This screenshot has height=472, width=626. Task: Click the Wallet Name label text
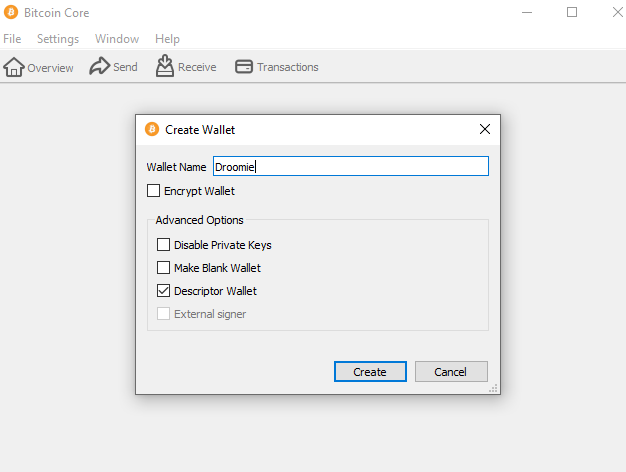click(176, 167)
